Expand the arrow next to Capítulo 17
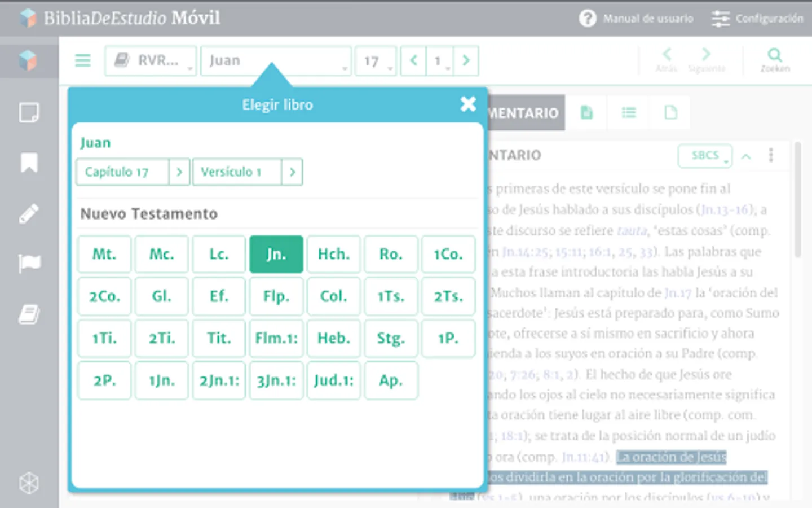 [179, 172]
